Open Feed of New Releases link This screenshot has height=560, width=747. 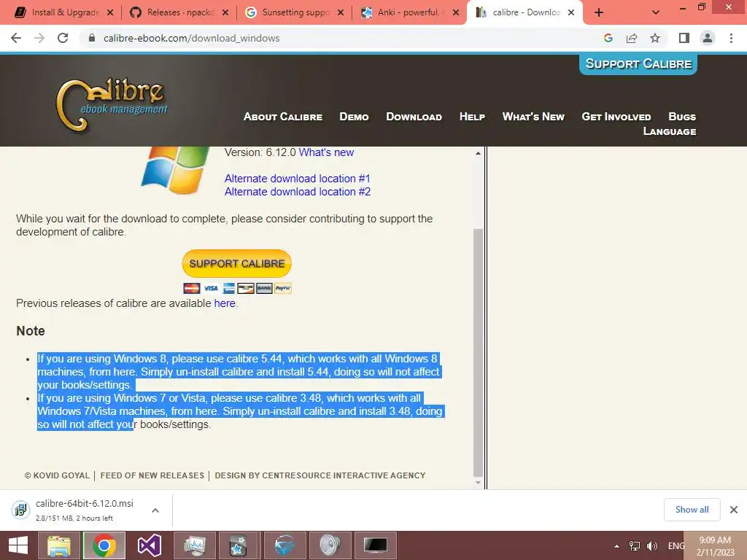tap(152, 475)
